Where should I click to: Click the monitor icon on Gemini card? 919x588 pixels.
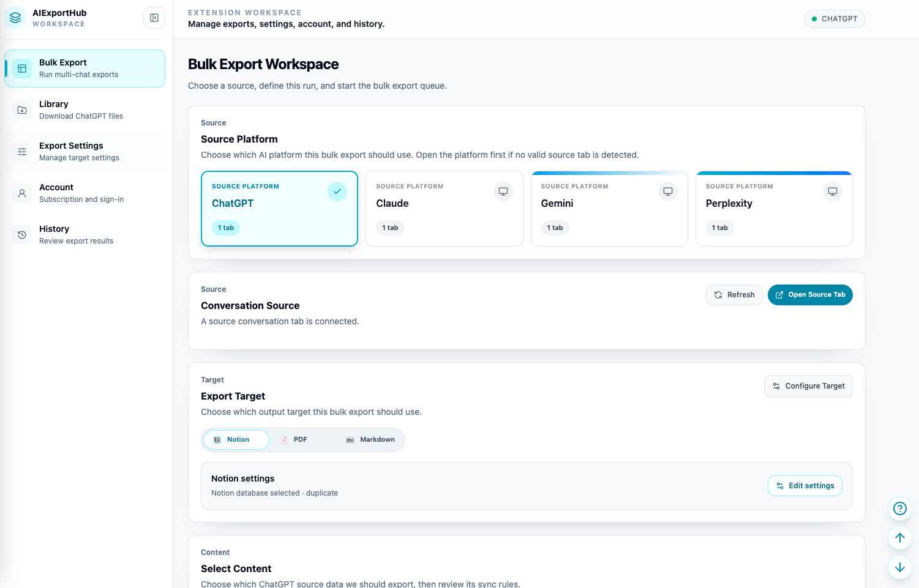point(668,192)
